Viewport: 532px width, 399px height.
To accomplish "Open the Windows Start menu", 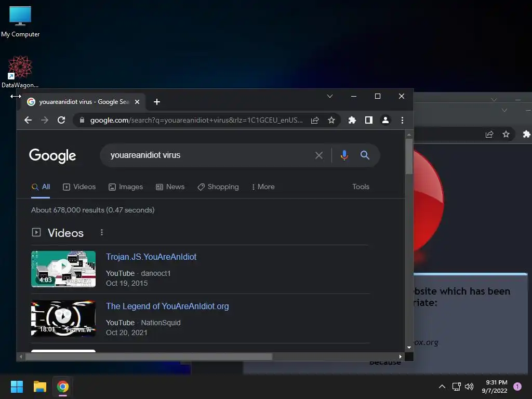I will click(17, 387).
